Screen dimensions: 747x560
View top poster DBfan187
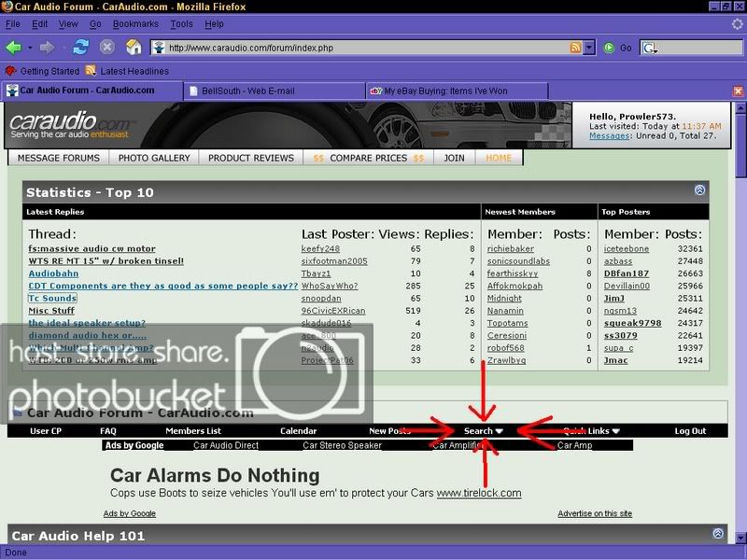tap(626, 273)
